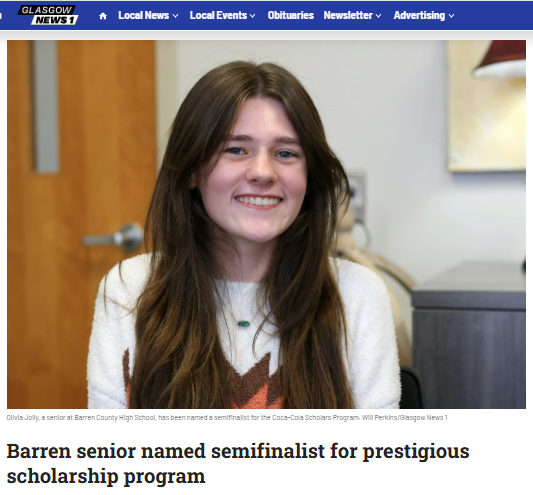This screenshot has height=495, width=533.
Task: Click the Coca-Cola Scholars Program caption text
Action: [316, 417]
